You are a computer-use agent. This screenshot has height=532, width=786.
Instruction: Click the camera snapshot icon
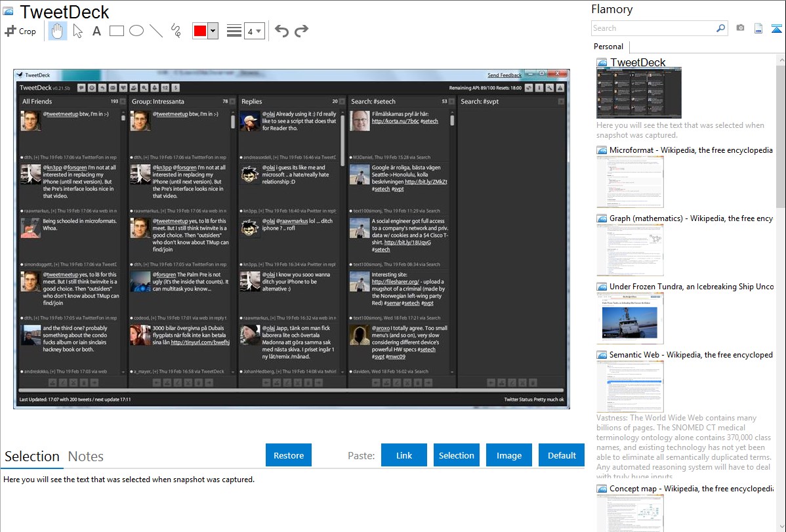(x=740, y=28)
